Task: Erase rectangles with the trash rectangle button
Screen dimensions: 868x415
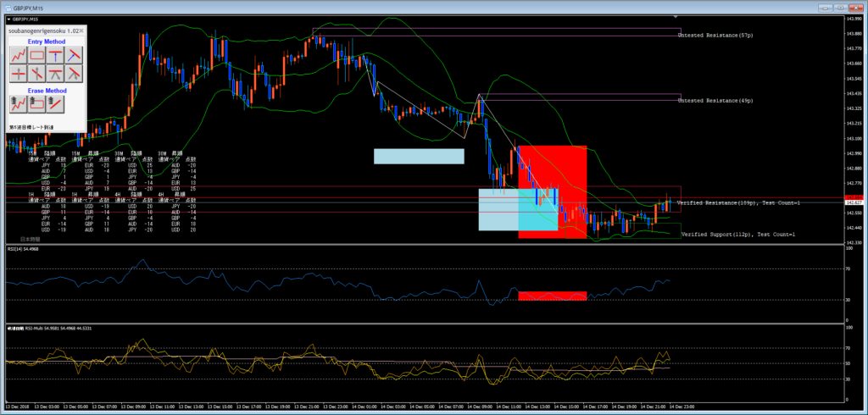Action: [x=37, y=103]
